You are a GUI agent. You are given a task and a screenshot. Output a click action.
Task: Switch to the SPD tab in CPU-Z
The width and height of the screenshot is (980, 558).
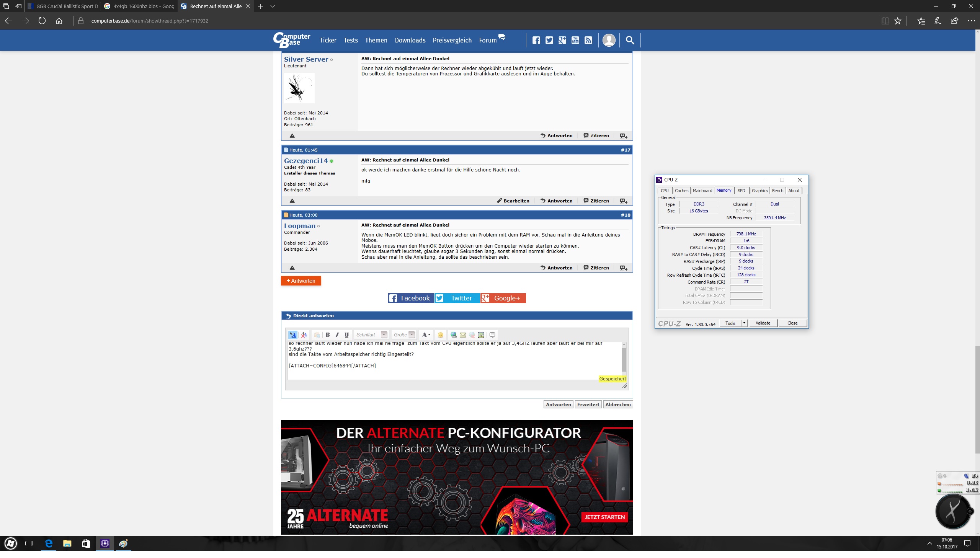click(741, 191)
